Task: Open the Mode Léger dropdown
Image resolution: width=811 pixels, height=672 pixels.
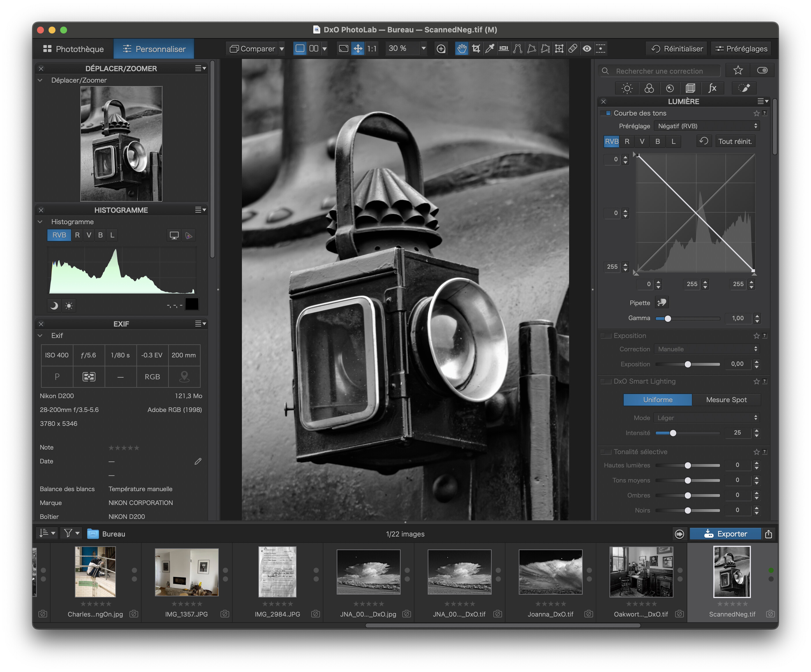Action: click(x=706, y=418)
